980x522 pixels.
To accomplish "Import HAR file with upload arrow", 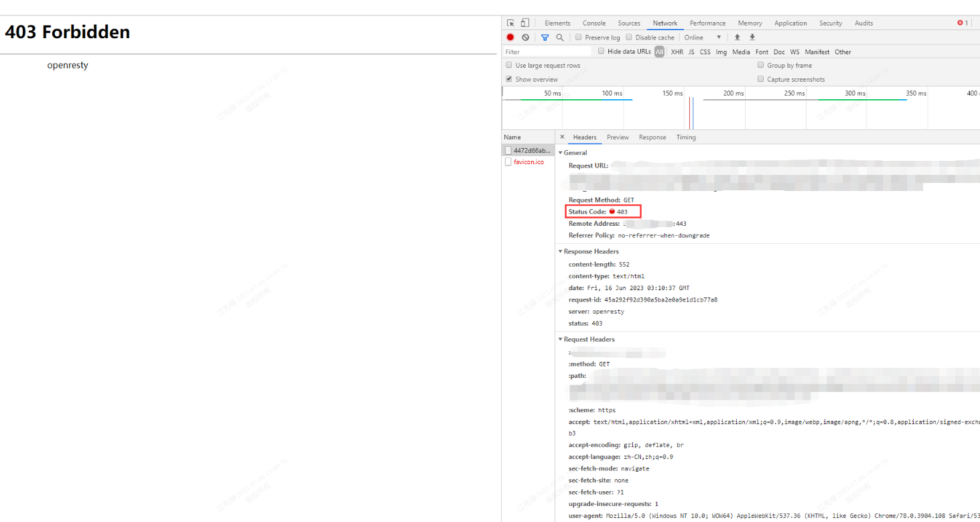I will click(738, 38).
